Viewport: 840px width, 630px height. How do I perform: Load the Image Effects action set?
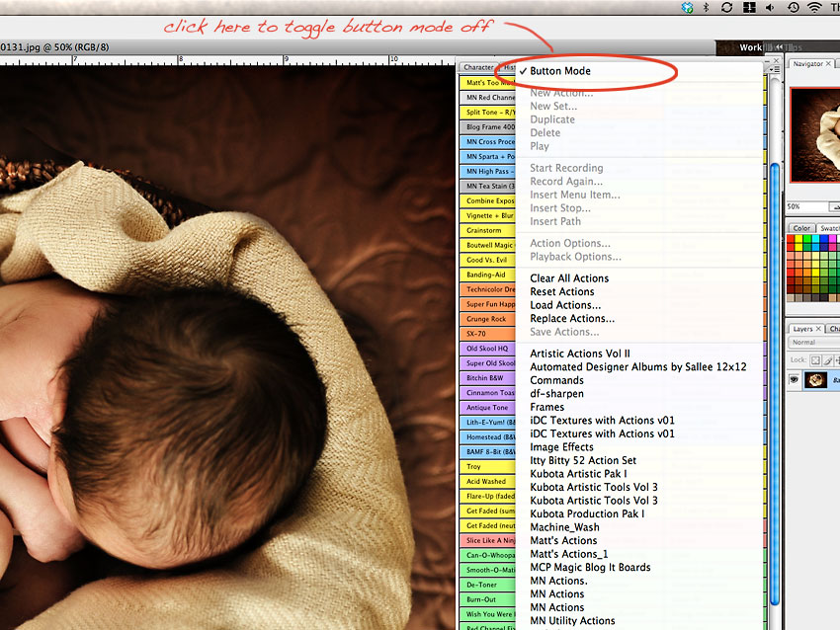coord(638,447)
